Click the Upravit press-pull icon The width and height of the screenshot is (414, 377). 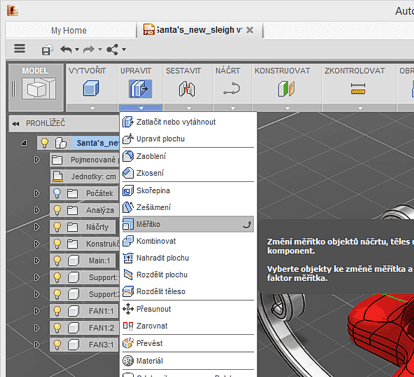click(x=140, y=89)
